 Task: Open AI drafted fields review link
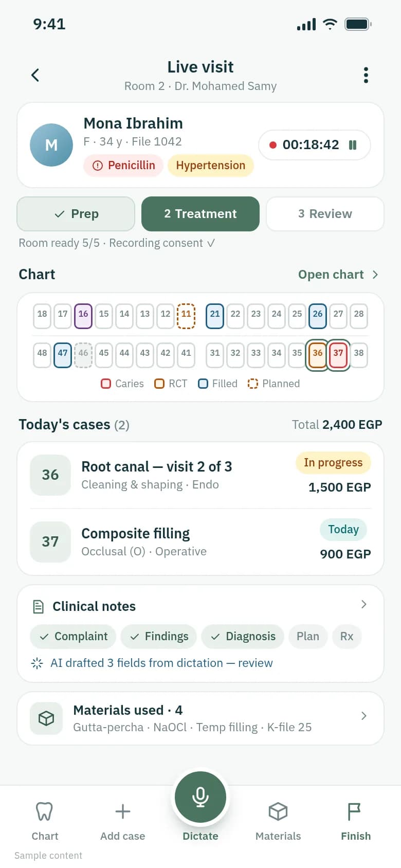click(x=161, y=663)
